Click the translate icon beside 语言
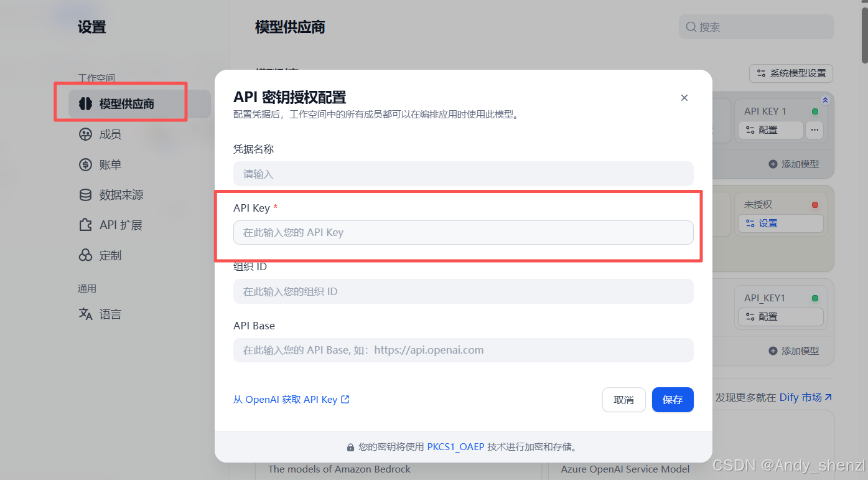868x480 pixels. tap(85, 314)
